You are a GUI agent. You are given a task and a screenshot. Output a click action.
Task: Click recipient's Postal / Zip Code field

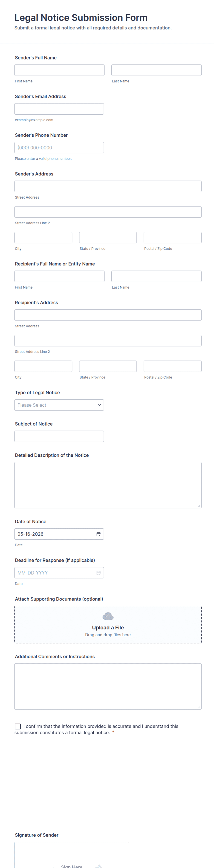coord(173,366)
